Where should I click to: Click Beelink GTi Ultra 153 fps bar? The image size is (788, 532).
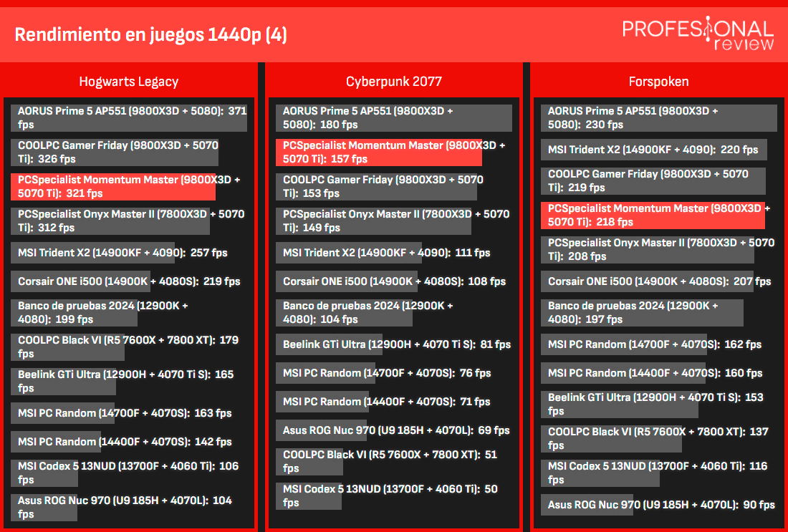point(620,405)
